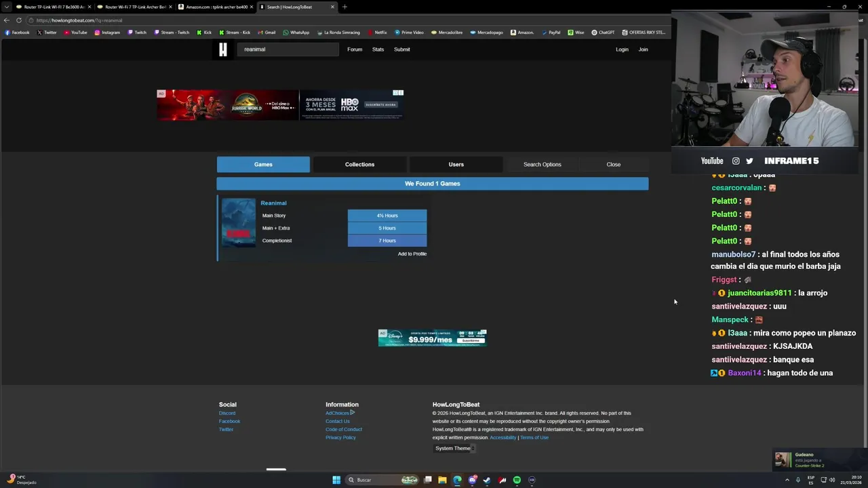
Task: Open the Stats menu item
Action: [x=378, y=49]
